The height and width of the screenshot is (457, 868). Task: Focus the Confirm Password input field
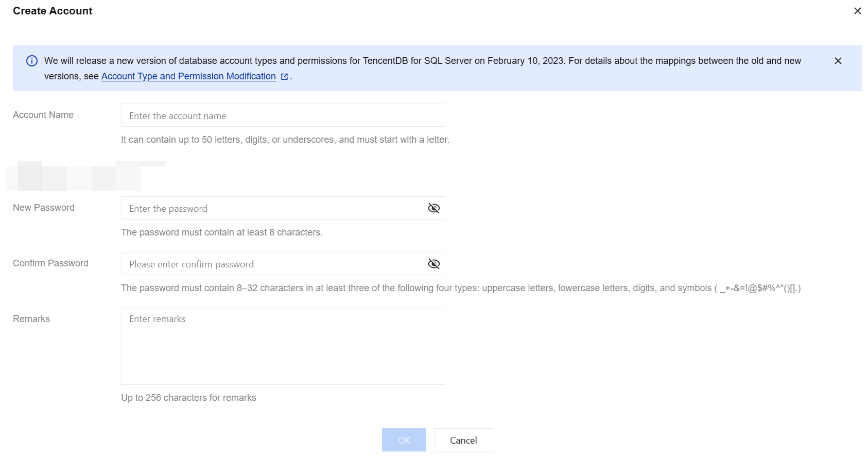[x=273, y=264]
